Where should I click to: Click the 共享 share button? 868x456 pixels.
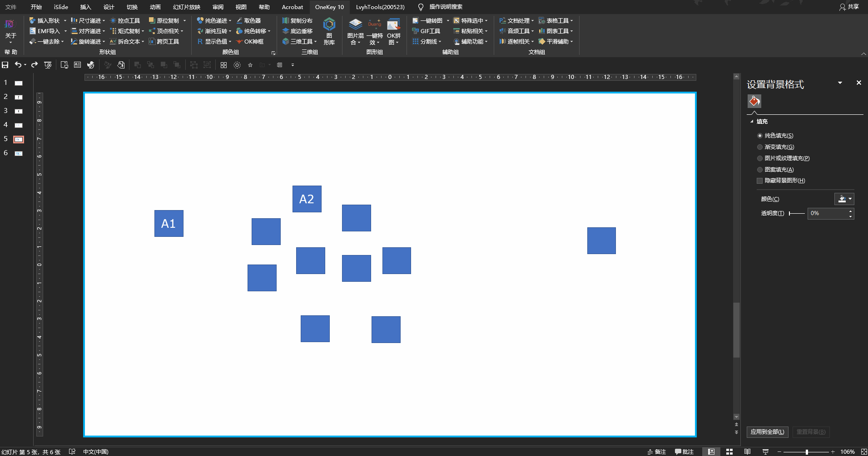click(849, 7)
